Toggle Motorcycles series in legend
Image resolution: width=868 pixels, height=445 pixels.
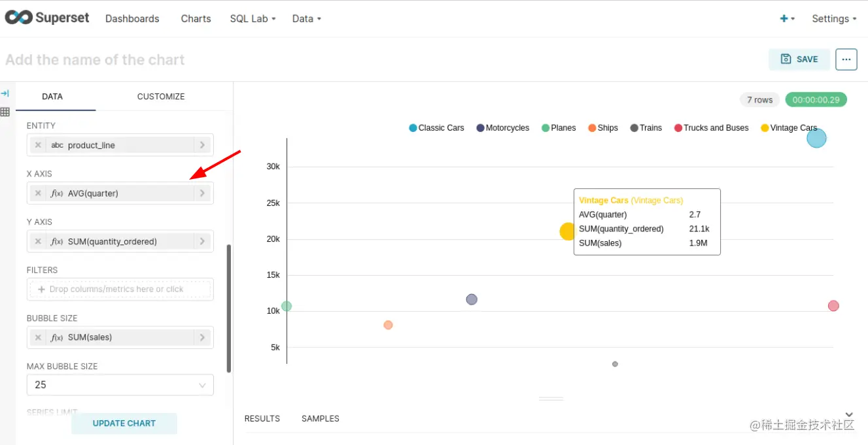pyautogui.click(x=503, y=128)
